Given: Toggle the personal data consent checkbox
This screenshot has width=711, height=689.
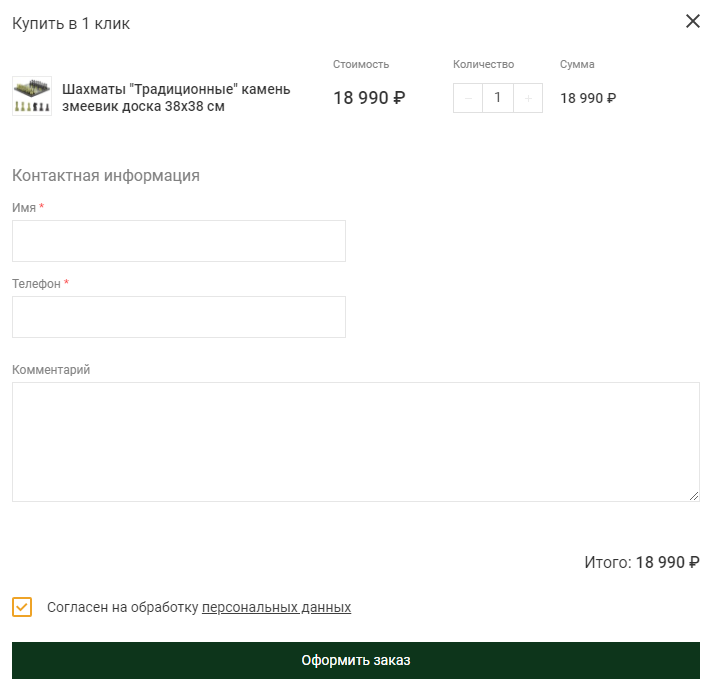Looking at the screenshot, I should coord(22,607).
